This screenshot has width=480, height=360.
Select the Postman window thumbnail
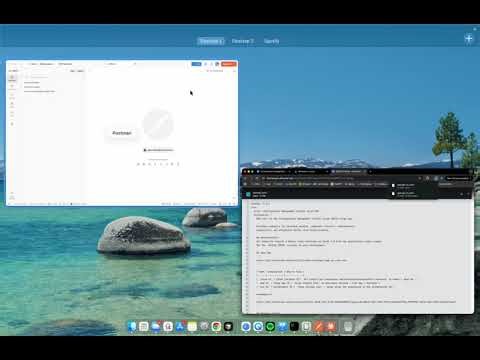tap(122, 133)
